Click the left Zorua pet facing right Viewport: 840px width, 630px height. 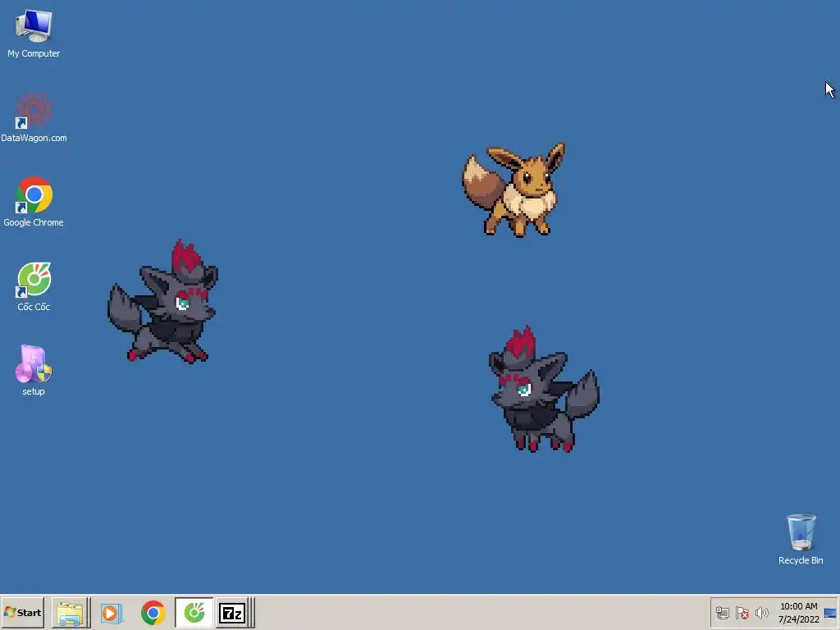coord(163,302)
